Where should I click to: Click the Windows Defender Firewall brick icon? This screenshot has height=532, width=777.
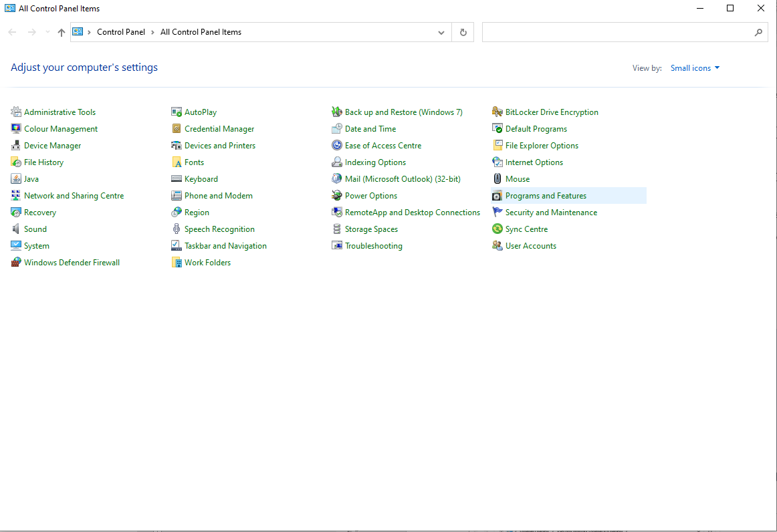[16, 263]
